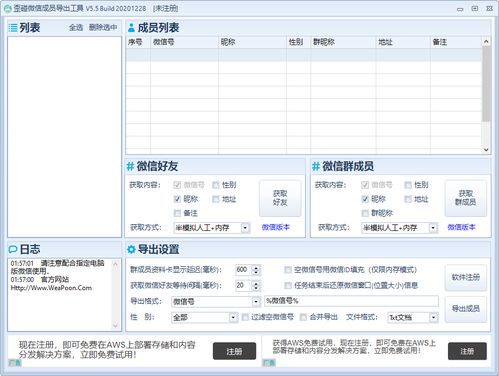Click the 导出成员 button
This screenshot has width=499, height=376.
click(x=465, y=309)
